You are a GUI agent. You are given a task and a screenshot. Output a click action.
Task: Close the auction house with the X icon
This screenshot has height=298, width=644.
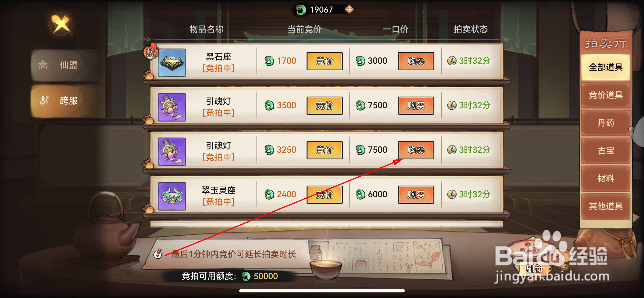coord(61,24)
